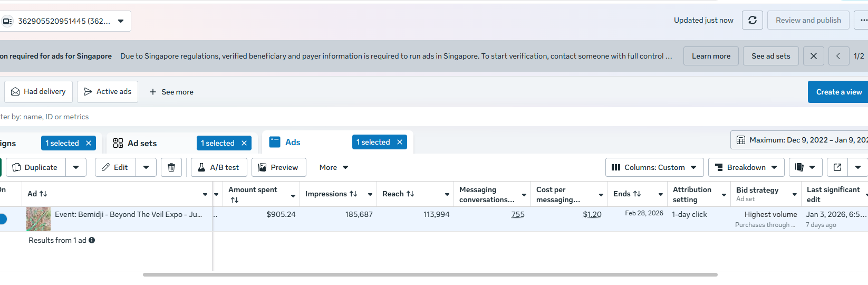Open the A/B test tool
The height and width of the screenshot is (285, 868).
point(219,167)
